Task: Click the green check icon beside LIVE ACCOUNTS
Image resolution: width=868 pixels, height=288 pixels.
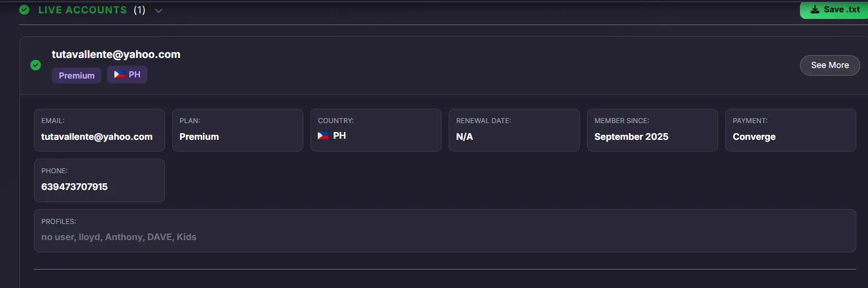Action: [x=24, y=9]
